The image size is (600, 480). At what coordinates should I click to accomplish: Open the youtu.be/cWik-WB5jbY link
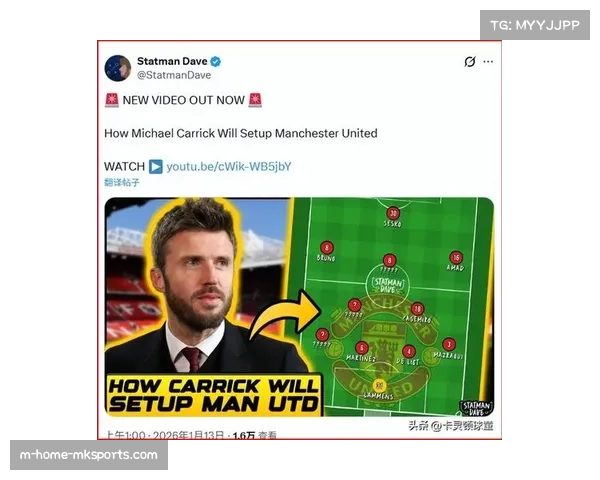[229, 167]
